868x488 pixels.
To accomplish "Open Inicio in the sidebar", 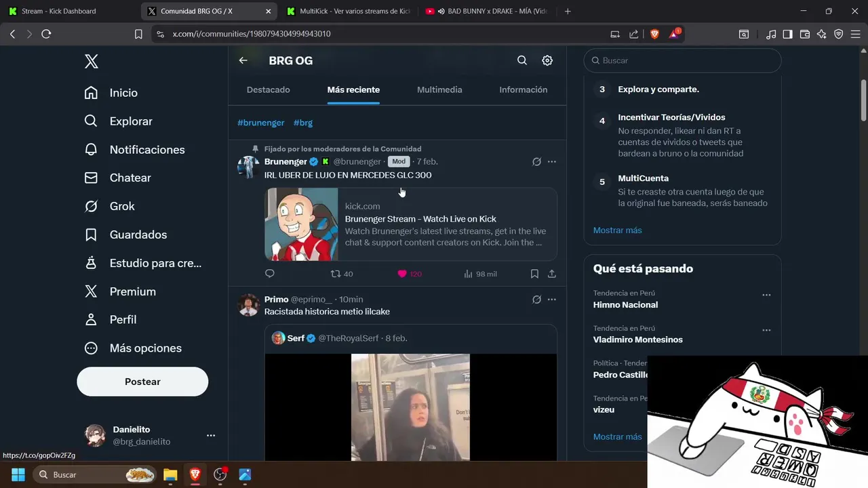I will pyautogui.click(x=111, y=93).
